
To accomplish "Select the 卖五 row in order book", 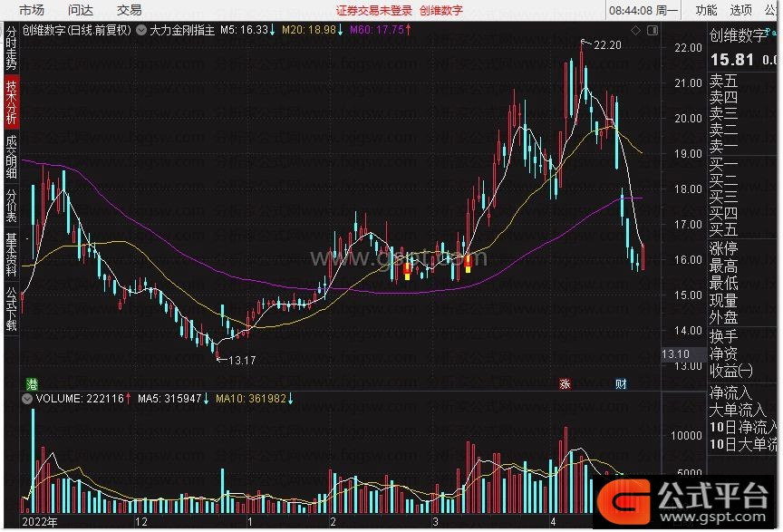I will click(723, 81).
